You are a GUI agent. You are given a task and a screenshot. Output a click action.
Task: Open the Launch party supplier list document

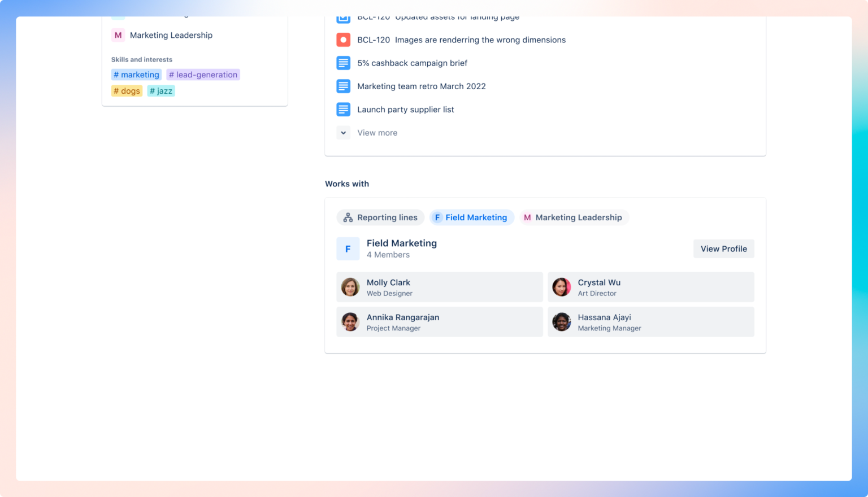tap(406, 109)
